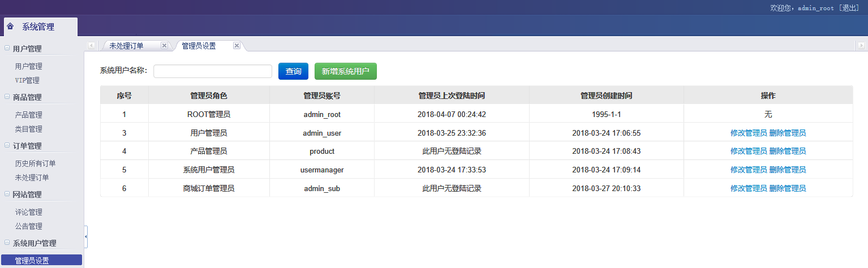This screenshot has height=268, width=868.
Task: Click 删除管理员 for product account
Action: point(788,151)
